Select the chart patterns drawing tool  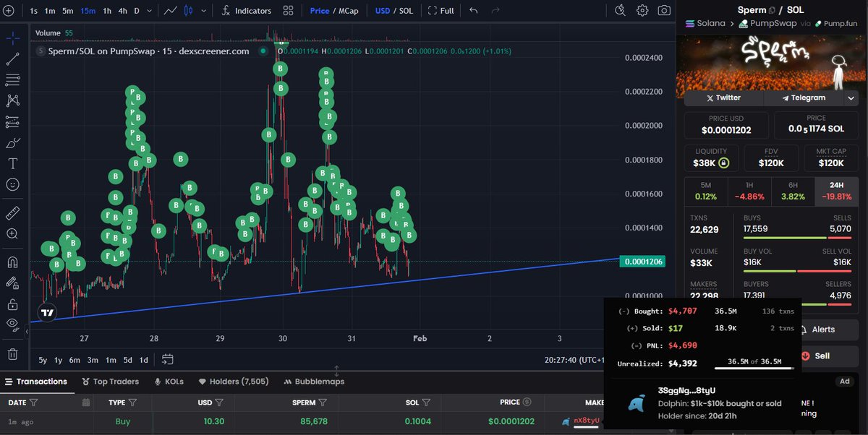pyautogui.click(x=12, y=100)
